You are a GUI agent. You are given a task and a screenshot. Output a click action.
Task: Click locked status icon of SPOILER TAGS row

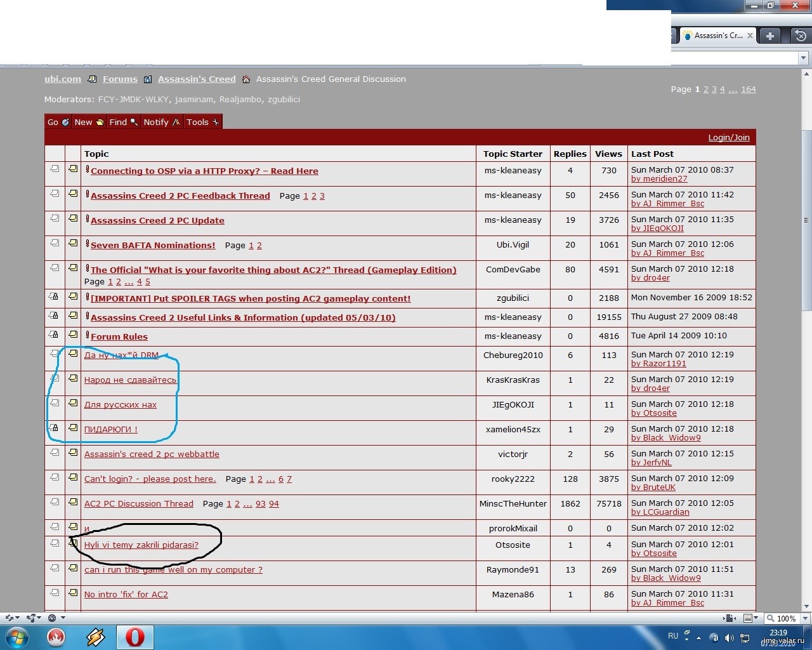click(55, 296)
